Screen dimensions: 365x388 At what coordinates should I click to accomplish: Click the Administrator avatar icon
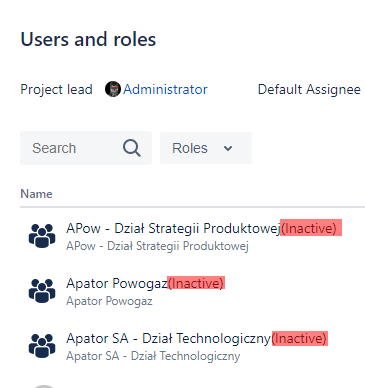point(113,89)
